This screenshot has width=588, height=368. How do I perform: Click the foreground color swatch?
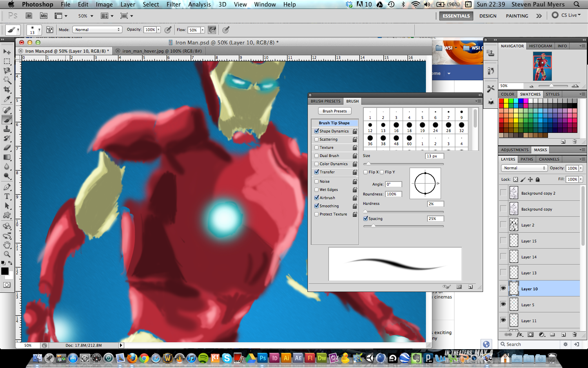(x=5, y=271)
